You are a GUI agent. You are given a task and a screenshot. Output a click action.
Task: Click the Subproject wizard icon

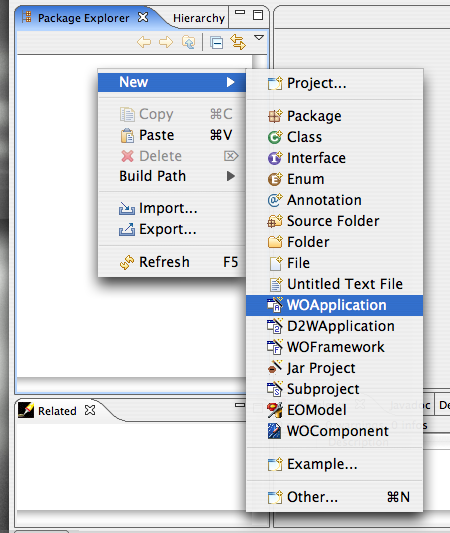[275, 389]
